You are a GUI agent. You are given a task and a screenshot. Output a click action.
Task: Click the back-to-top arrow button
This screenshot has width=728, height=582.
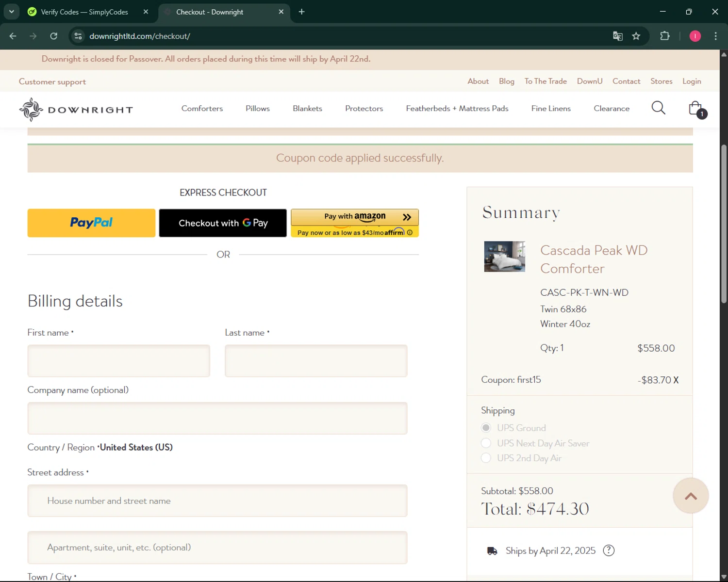click(x=691, y=496)
